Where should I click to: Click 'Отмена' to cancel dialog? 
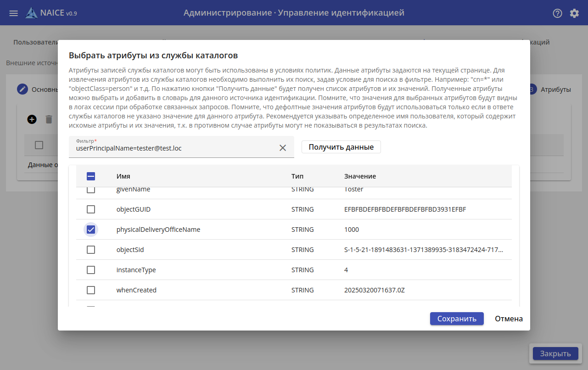point(509,319)
